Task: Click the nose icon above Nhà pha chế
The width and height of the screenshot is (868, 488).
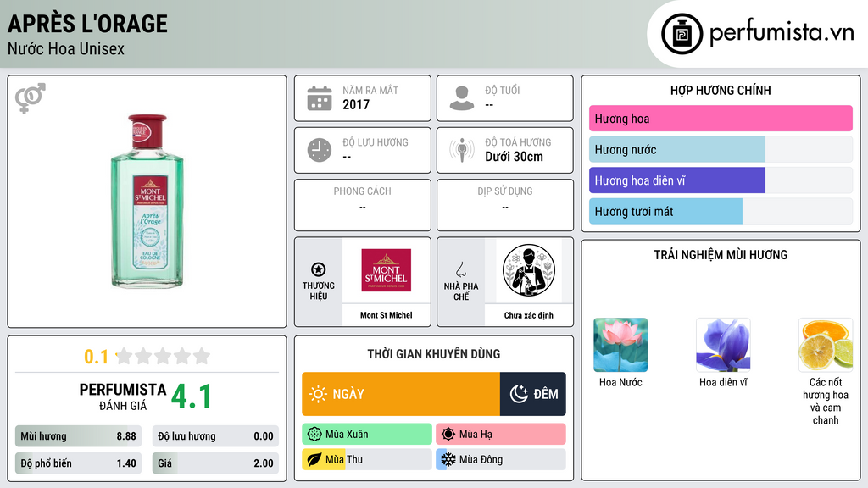Action: (x=460, y=269)
